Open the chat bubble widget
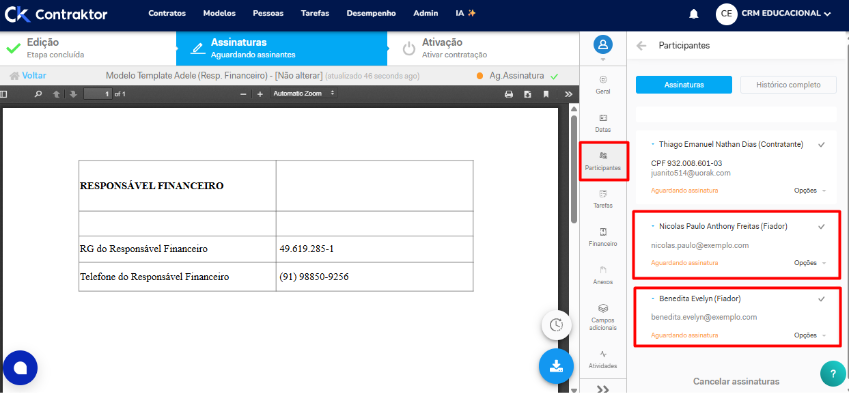Screen dimensions: 849x393 pos(20,368)
